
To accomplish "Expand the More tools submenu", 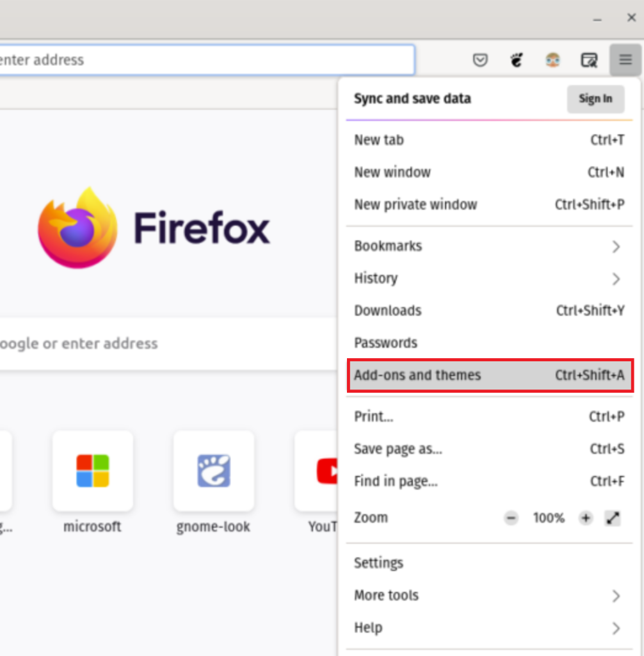I will 616,595.
